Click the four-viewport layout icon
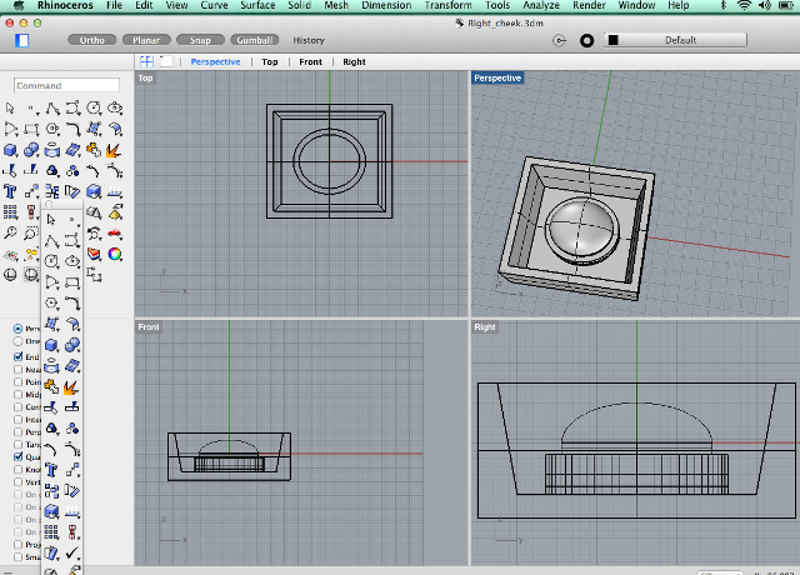The height and width of the screenshot is (575, 800). click(x=146, y=62)
